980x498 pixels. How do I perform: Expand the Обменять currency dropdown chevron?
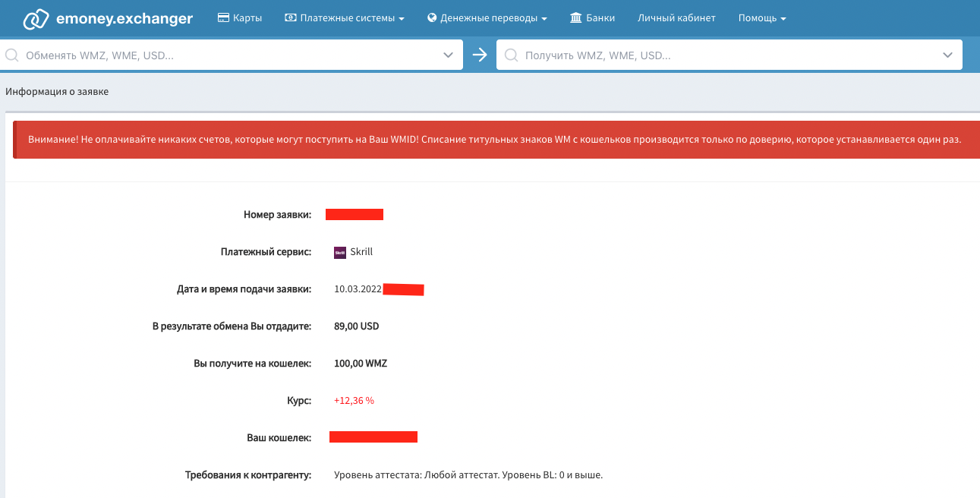[x=448, y=55]
